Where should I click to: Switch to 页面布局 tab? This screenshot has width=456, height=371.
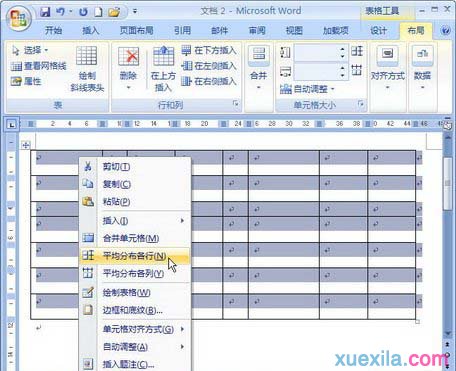click(137, 31)
